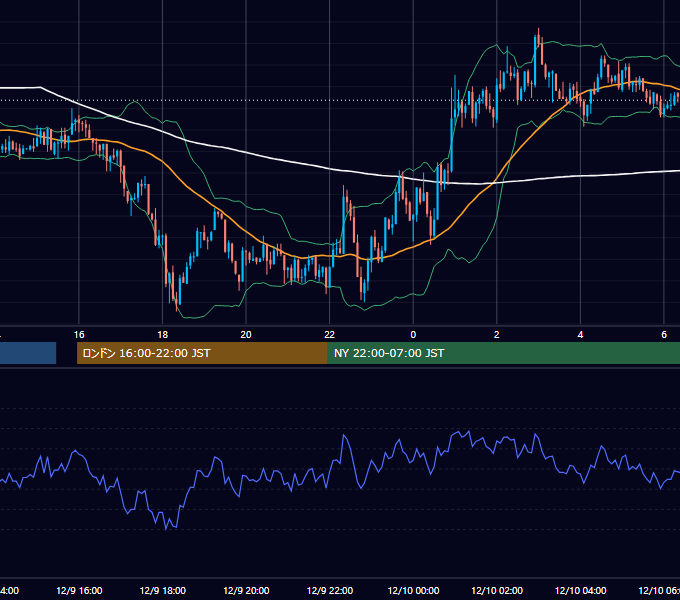The image size is (680, 600).
Task: Click the 12/9 22:00 label on the bottom axis
Action: tap(330, 590)
